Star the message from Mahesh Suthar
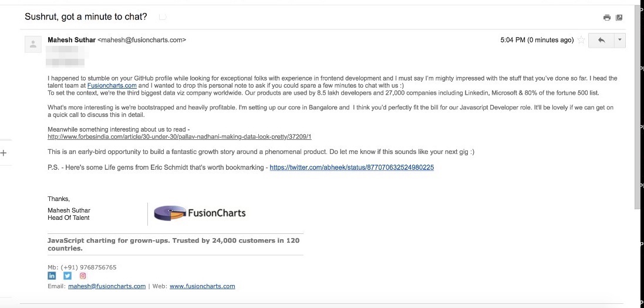 coord(581,40)
